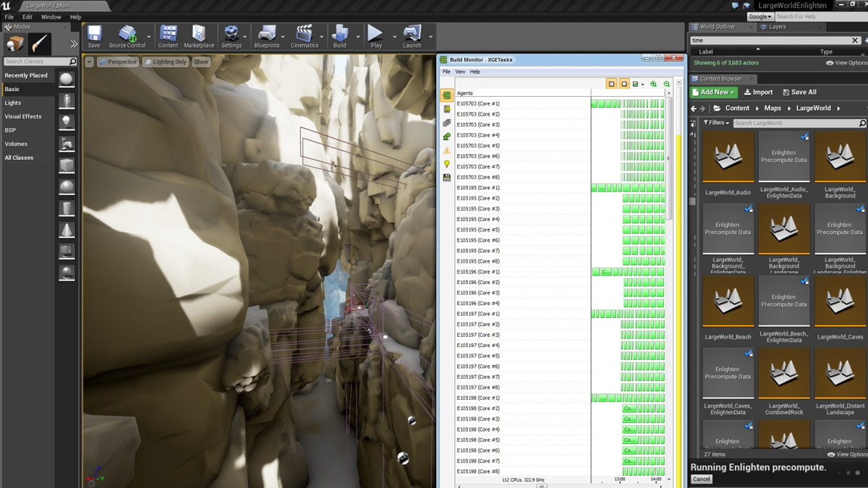Screen dimensions: 868x488
Task: Open the File menu in Unreal Editor
Action: click(x=9, y=17)
